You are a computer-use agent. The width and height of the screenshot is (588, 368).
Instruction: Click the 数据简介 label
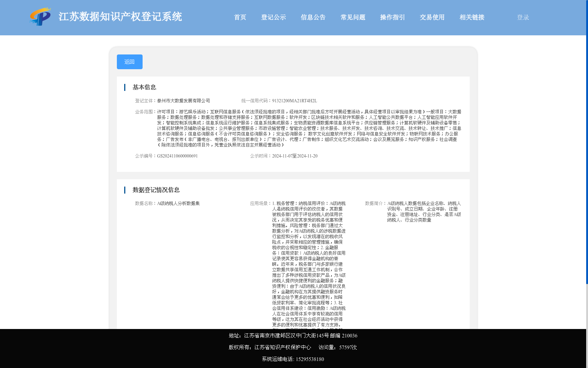(376, 204)
